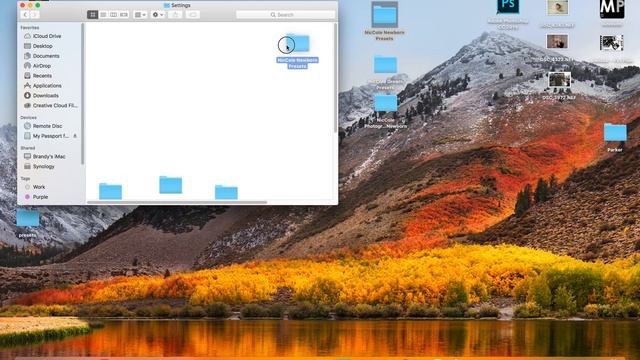Filter by the Purple tag
The width and height of the screenshot is (640, 360).
[x=40, y=197]
